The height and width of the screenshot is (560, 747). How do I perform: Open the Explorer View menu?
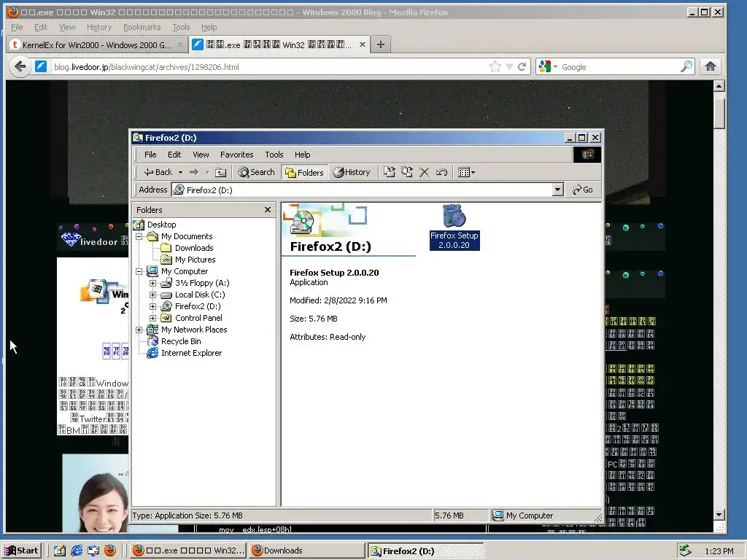point(201,155)
